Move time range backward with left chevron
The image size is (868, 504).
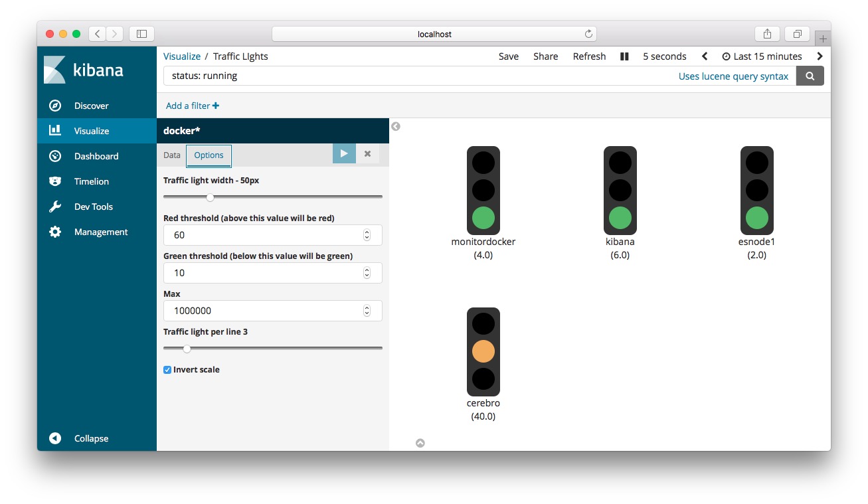click(x=705, y=56)
